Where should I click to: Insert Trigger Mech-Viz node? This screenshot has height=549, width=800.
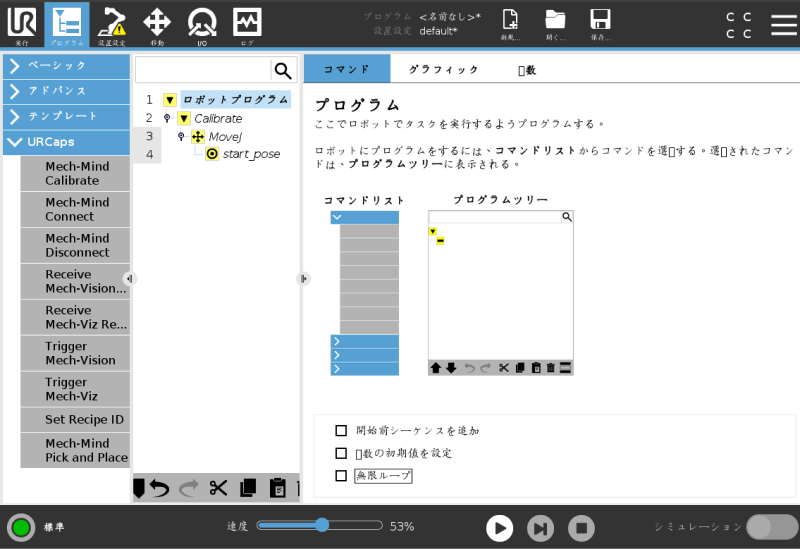click(76, 389)
